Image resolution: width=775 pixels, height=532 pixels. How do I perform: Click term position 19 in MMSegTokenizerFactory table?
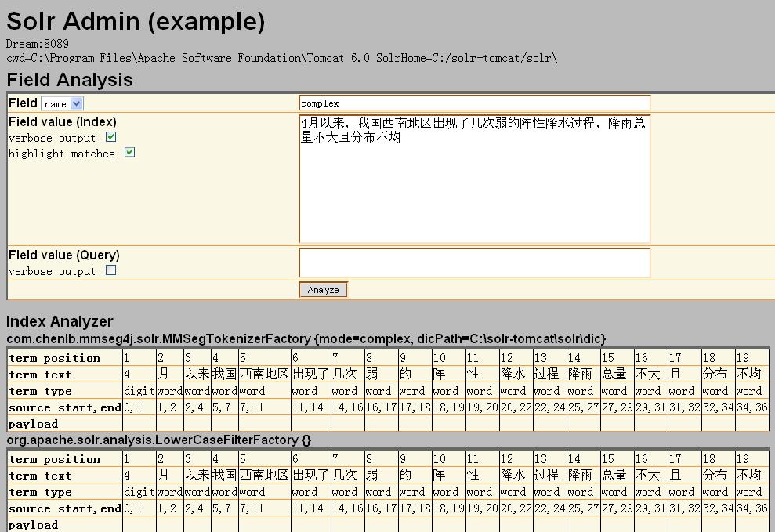[743, 358]
